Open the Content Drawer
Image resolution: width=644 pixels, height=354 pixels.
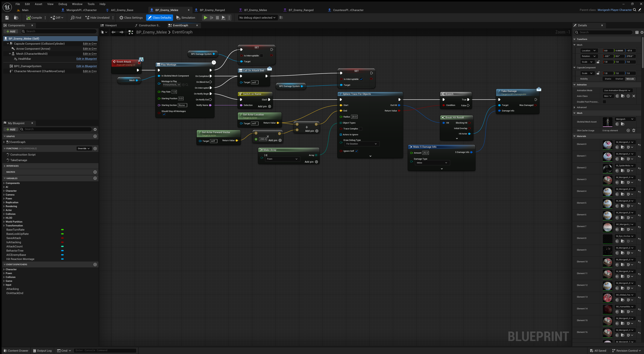pyautogui.click(x=16, y=350)
